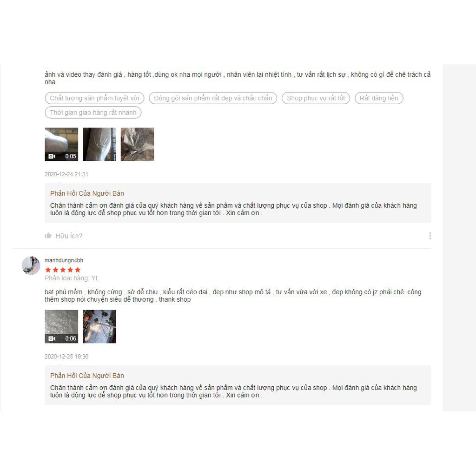
Task: Play the 0:05 review video thumbnail
Action: (61, 144)
